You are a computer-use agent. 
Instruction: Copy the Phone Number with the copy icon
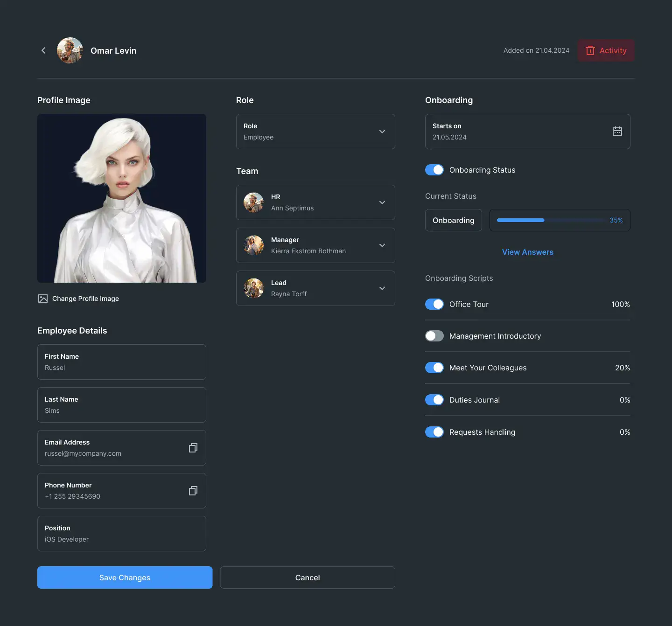click(193, 491)
